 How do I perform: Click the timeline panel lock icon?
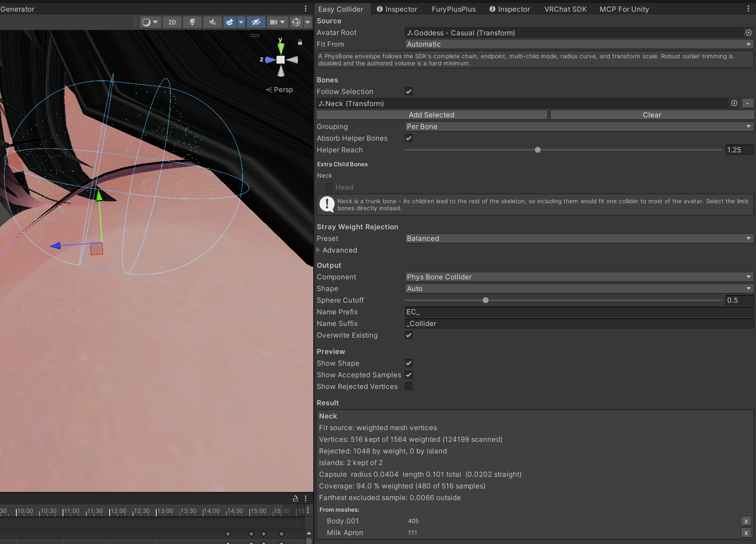(295, 499)
